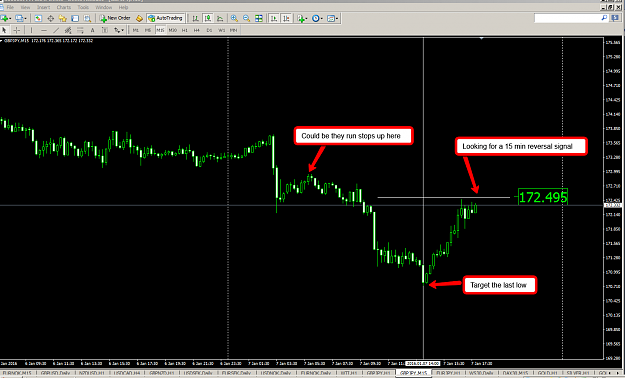Open the Help menu

coord(124,7)
